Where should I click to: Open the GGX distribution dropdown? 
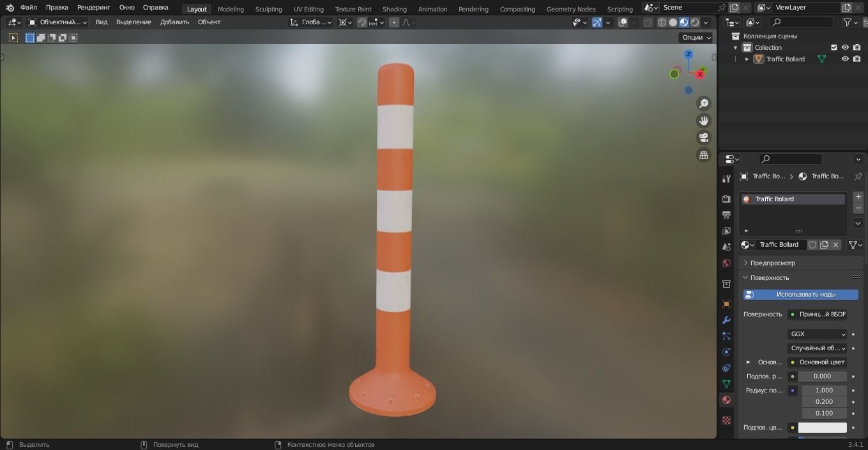pyautogui.click(x=818, y=334)
